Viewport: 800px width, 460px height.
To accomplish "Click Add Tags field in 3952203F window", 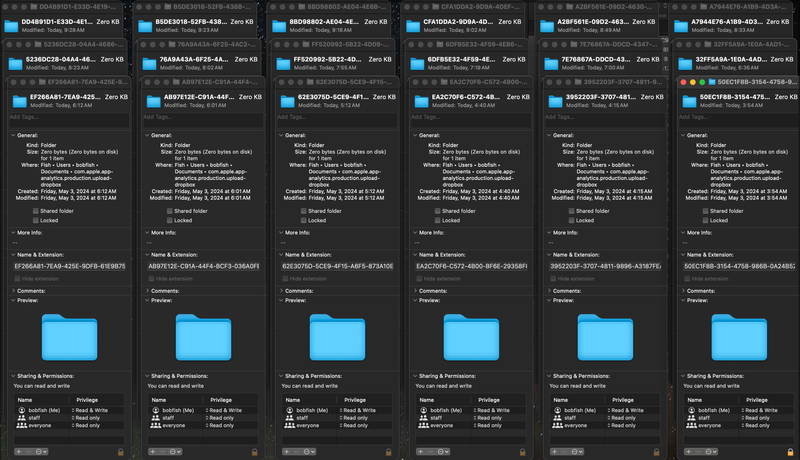I will tap(605, 120).
